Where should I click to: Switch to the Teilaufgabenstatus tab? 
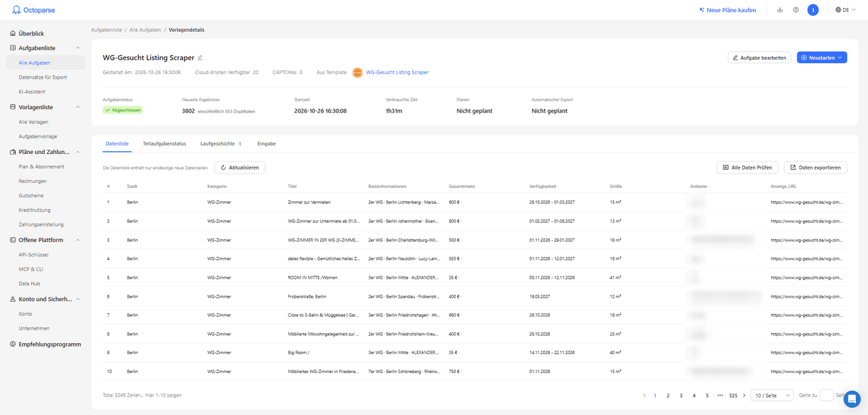coord(164,144)
